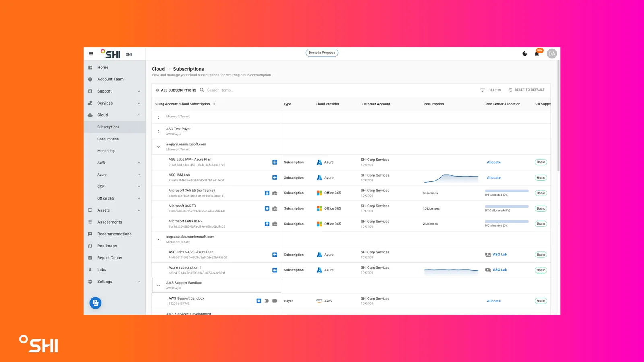This screenshot has width=644, height=362.
Task: Collapse the asgsaselabs.onmicrosoft.com tenant
Action: click(x=159, y=239)
